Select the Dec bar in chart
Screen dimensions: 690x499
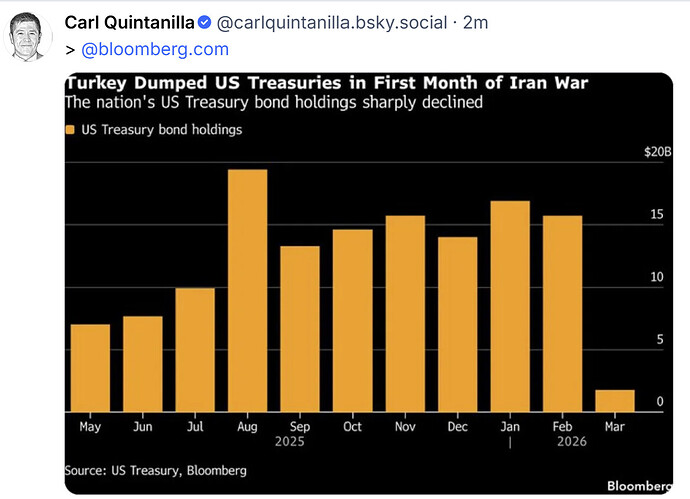pyautogui.click(x=458, y=325)
